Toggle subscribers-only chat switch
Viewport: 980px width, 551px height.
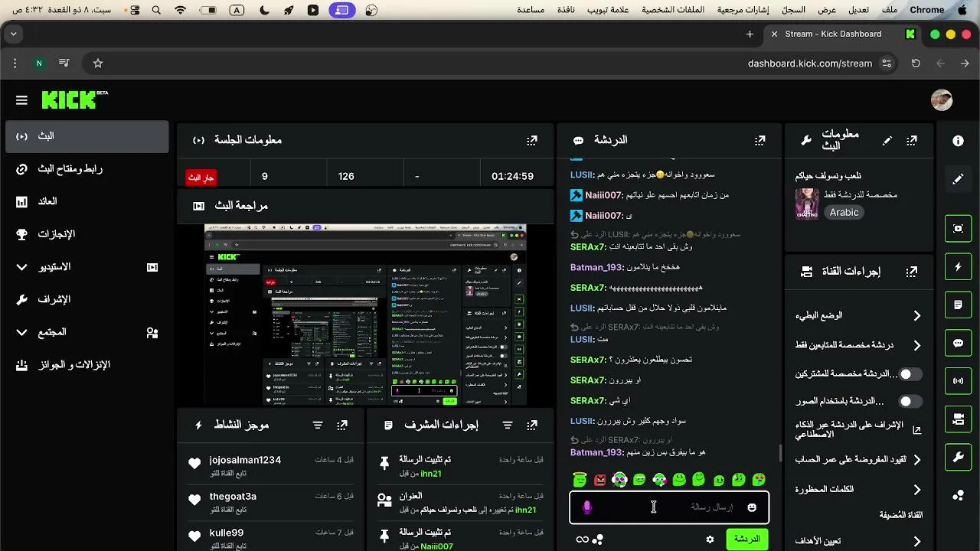[910, 374]
